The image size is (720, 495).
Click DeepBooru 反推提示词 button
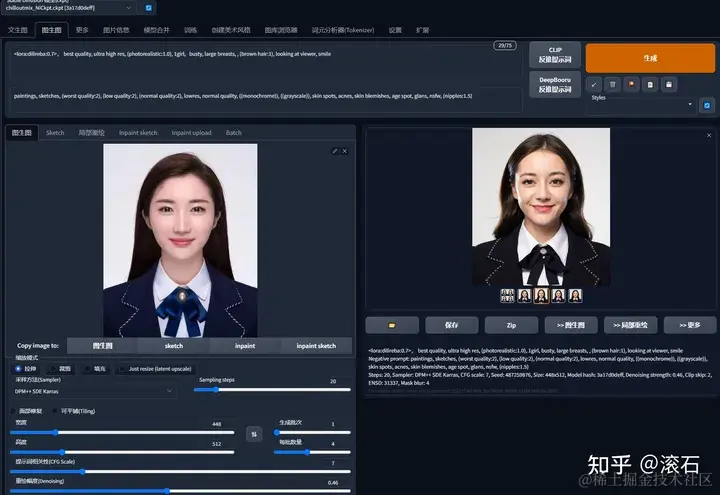[x=555, y=84]
